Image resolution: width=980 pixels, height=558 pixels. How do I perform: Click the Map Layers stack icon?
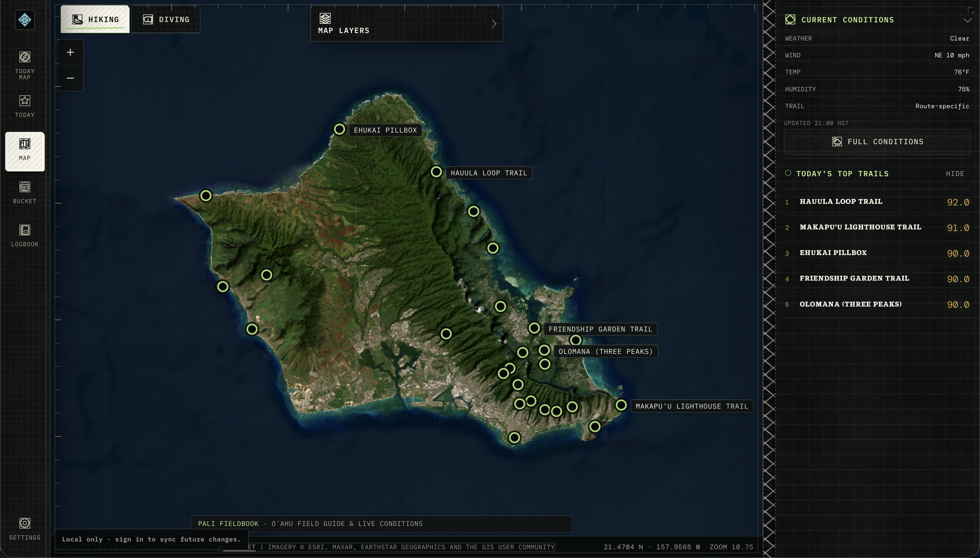point(325,18)
